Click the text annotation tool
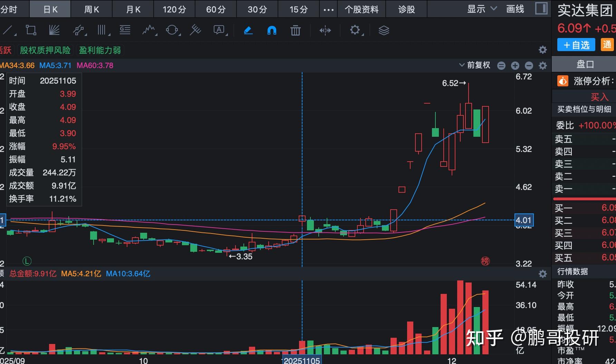Image resolution: width=616 pixels, height=364 pixels. [219, 30]
